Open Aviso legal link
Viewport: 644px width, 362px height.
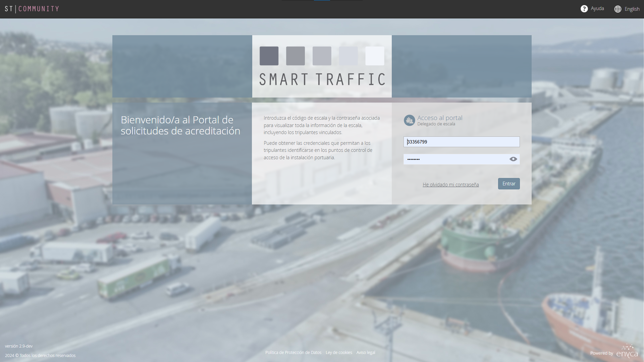(366, 353)
